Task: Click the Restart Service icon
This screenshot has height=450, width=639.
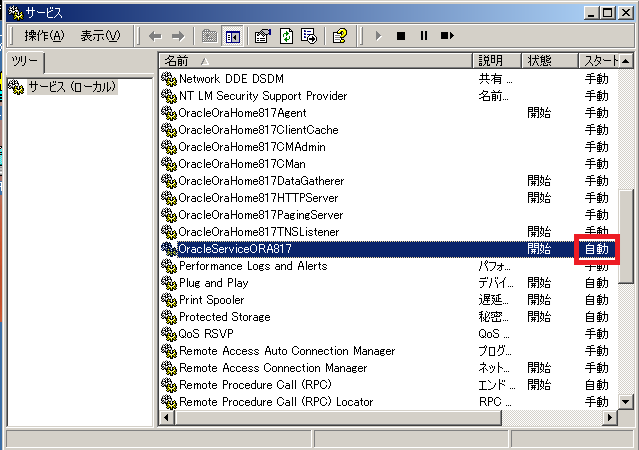Action: [447, 36]
